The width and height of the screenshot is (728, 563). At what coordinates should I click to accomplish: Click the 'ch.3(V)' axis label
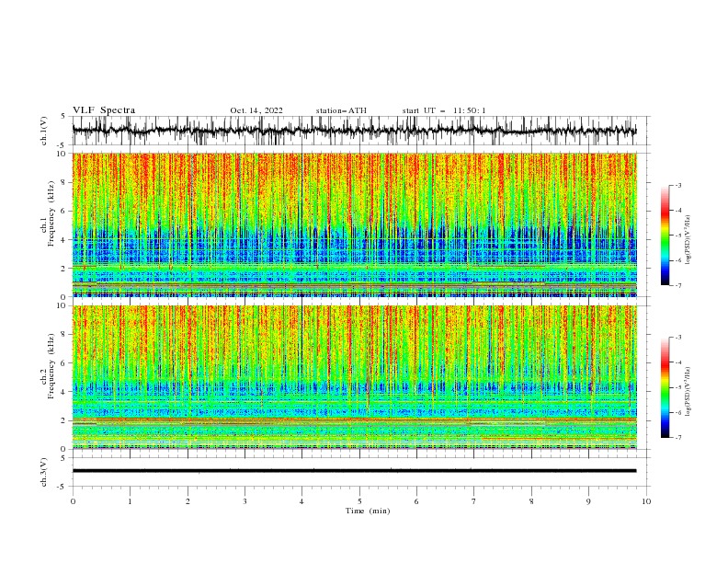(x=44, y=472)
